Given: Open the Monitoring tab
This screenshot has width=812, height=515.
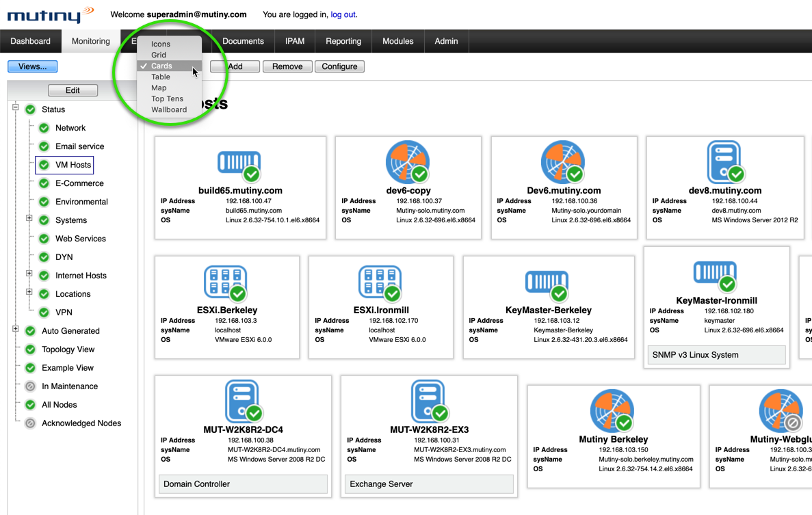Looking at the screenshot, I should [90, 41].
